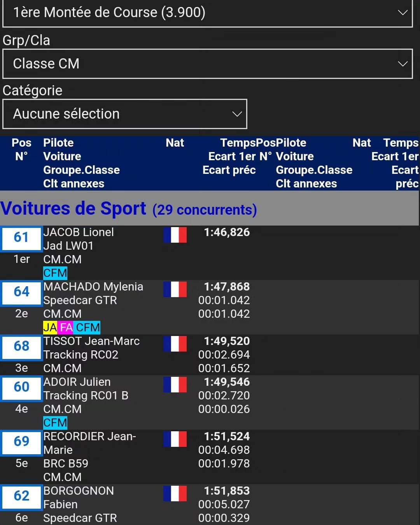Expand the Catégorie Aucune sélection dropdown
420x525 pixels.
[124, 114]
